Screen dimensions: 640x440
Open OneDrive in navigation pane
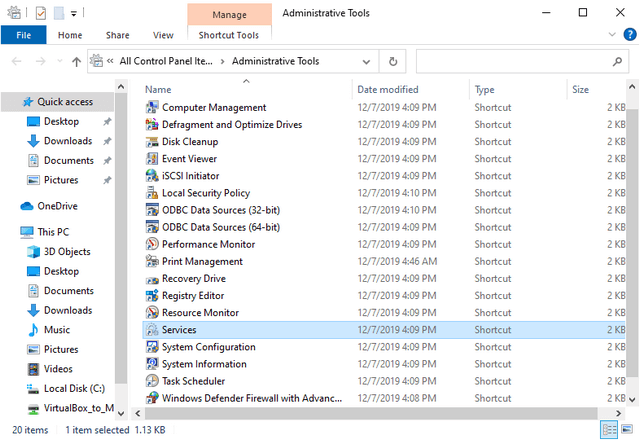click(x=57, y=206)
